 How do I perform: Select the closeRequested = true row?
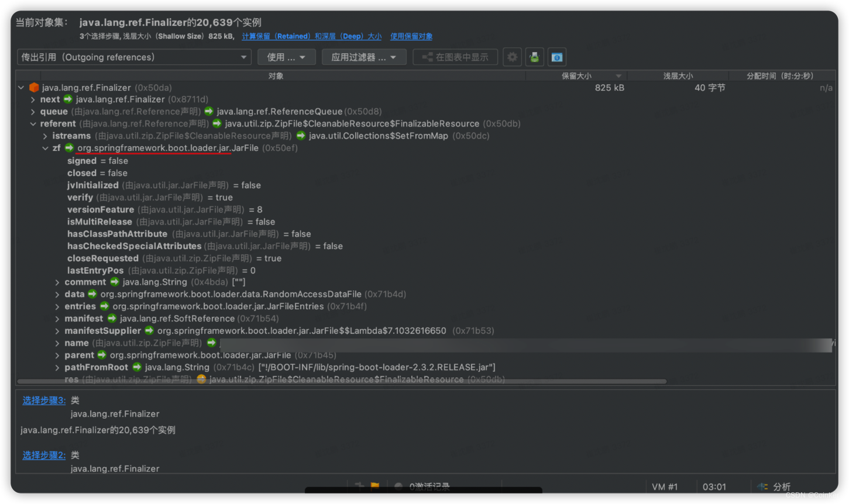174,258
